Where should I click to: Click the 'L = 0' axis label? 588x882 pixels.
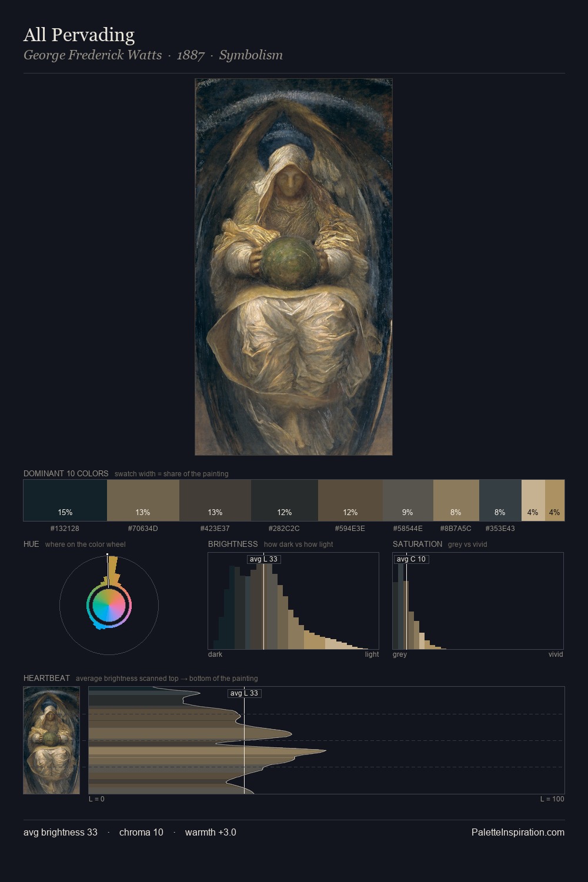96,799
